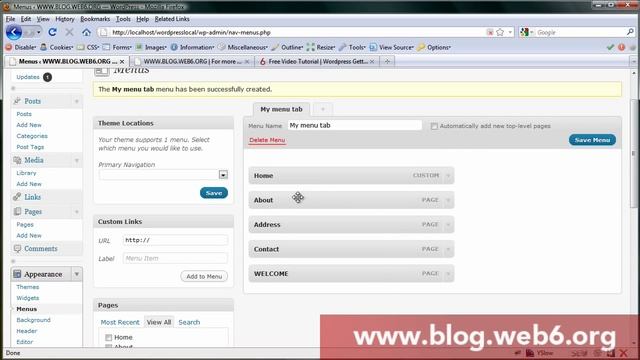640x360 pixels.
Task: Switch to the Search pages tab
Action: point(189,322)
